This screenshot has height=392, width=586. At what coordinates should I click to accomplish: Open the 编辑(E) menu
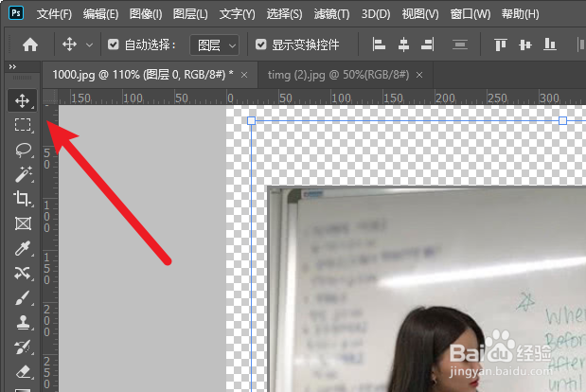(x=100, y=14)
